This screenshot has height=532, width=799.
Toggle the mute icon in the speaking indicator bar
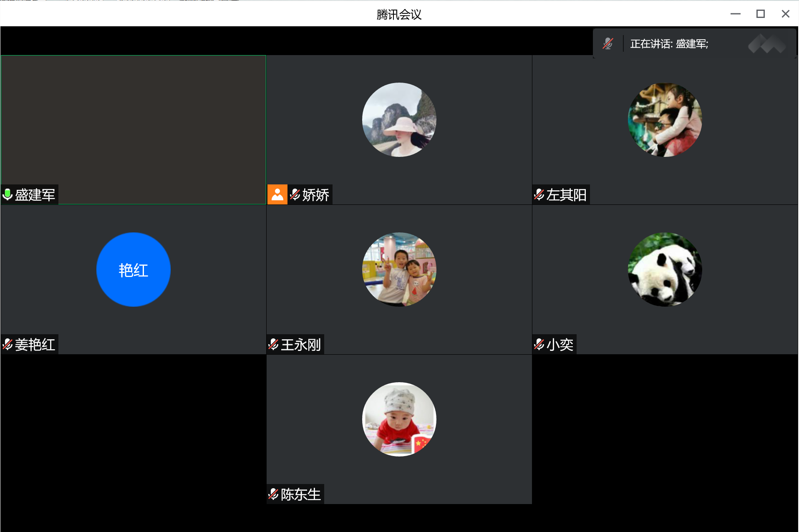pos(608,43)
